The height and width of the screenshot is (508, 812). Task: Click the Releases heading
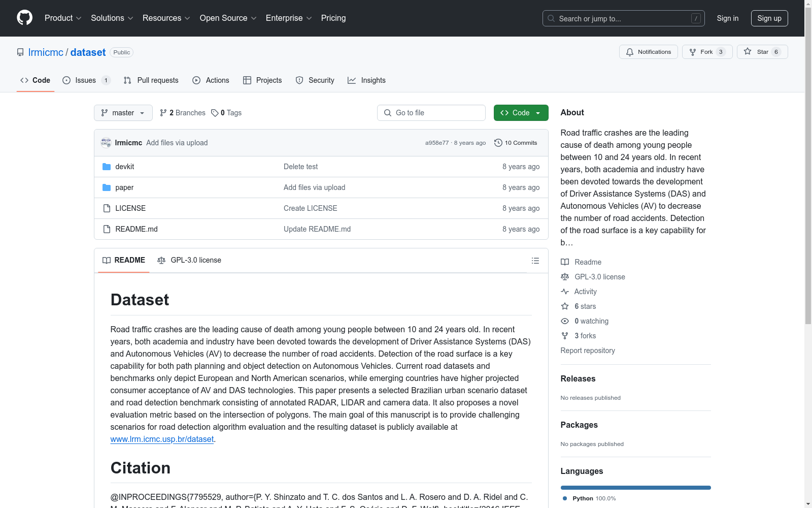pos(578,378)
